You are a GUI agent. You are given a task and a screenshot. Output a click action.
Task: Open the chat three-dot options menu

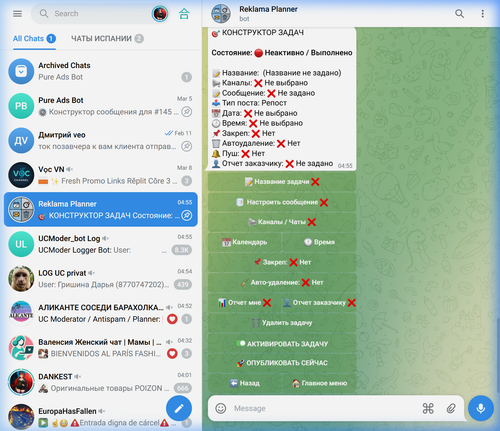coord(482,14)
